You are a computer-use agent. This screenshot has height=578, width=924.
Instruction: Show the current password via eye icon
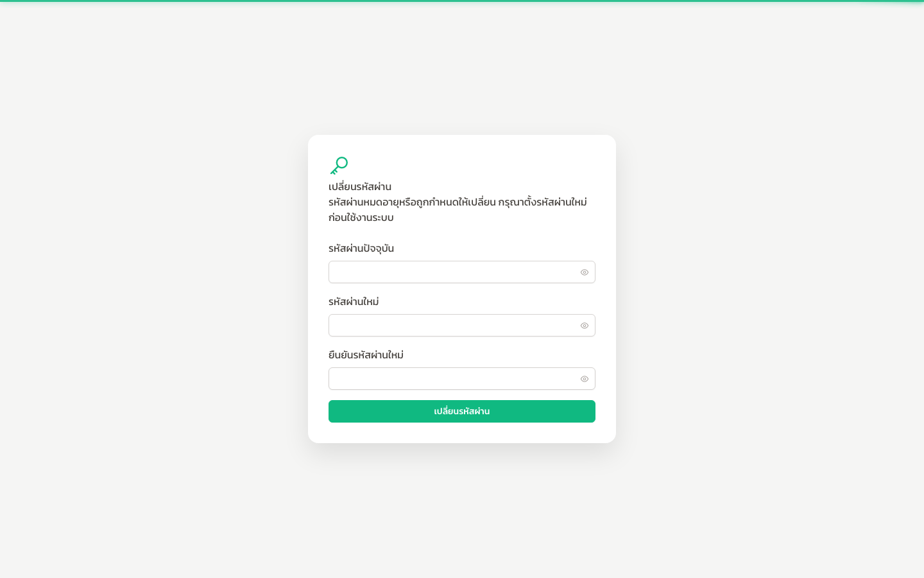585,272
